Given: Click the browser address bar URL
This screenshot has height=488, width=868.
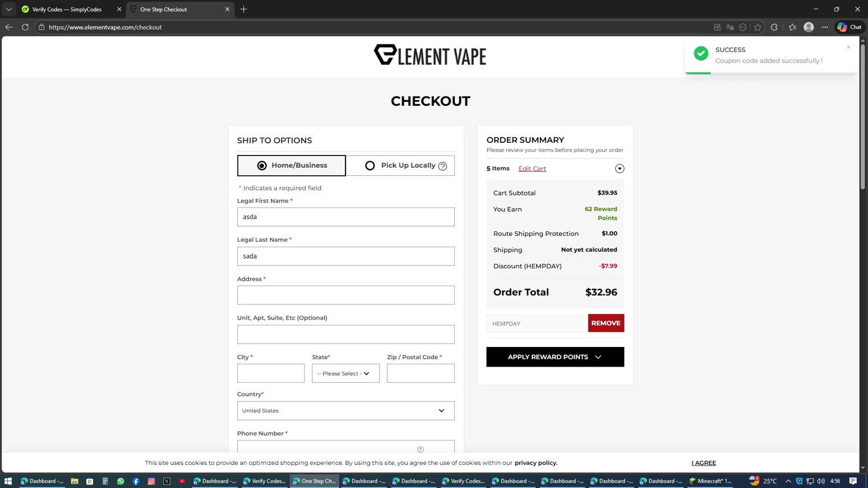Looking at the screenshot, I should click(105, 27).
